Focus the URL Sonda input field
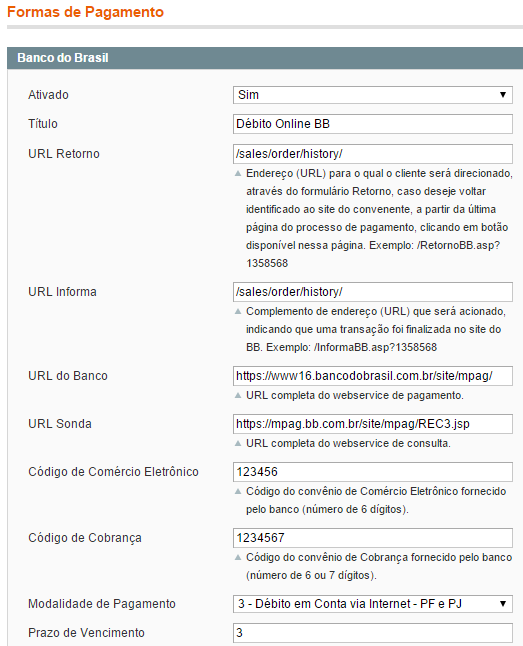The height and width of the screenshot is (646, 523). point(373,424)
